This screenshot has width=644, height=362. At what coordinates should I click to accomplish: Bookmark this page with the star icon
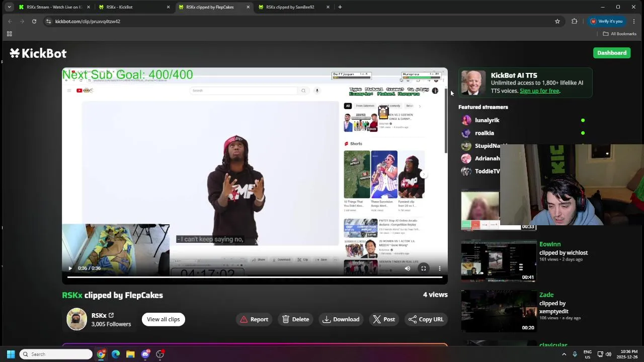click(x=557, y=21)
